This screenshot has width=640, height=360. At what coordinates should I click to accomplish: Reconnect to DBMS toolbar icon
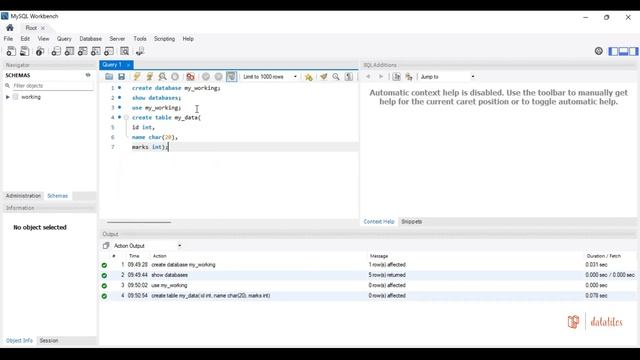pos(140,51)
